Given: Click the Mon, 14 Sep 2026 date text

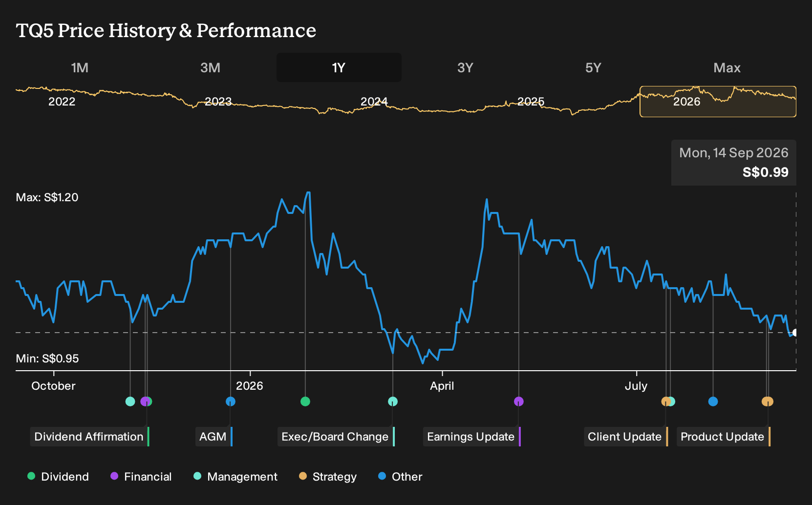Looking at the screenshot, I should click(734, 153).
